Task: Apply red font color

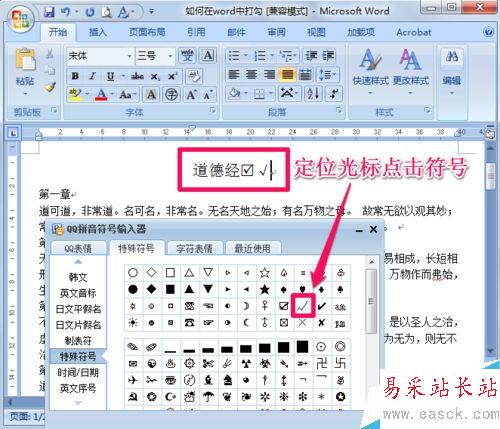Action: tap(101, 95)
